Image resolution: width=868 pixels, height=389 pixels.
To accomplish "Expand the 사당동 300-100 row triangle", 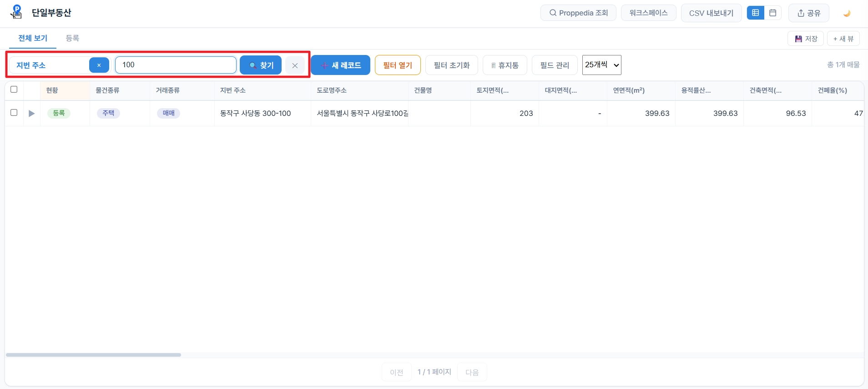I will [31, 113].
